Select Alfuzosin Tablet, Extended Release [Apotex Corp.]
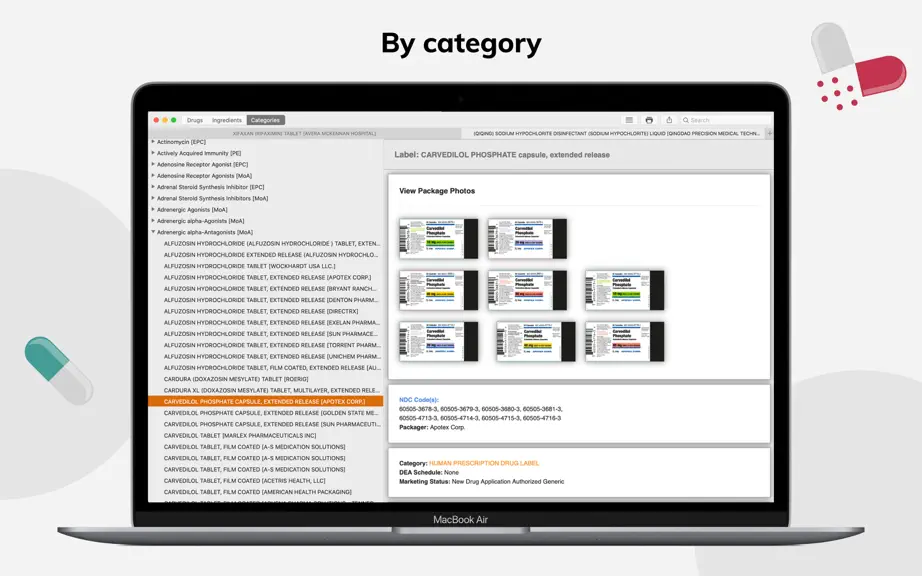Image resolution: width=922 pixels, height=576 pixels. pos(266,277)
